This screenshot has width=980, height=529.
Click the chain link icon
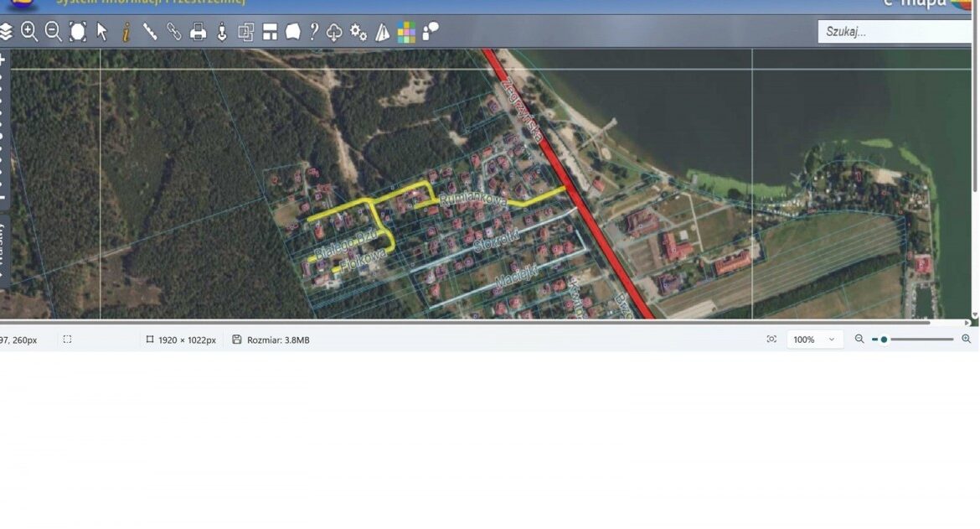[174, 32]
